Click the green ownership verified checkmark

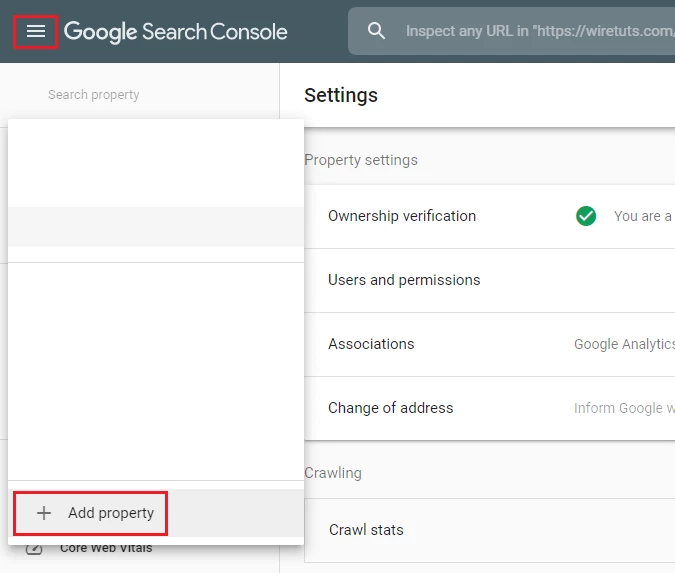(586, 216)
